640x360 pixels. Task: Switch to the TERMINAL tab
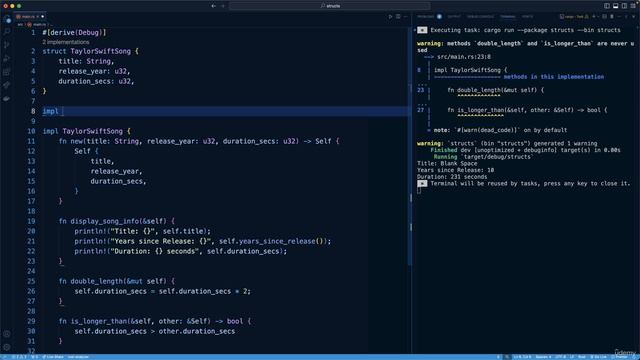508,17
